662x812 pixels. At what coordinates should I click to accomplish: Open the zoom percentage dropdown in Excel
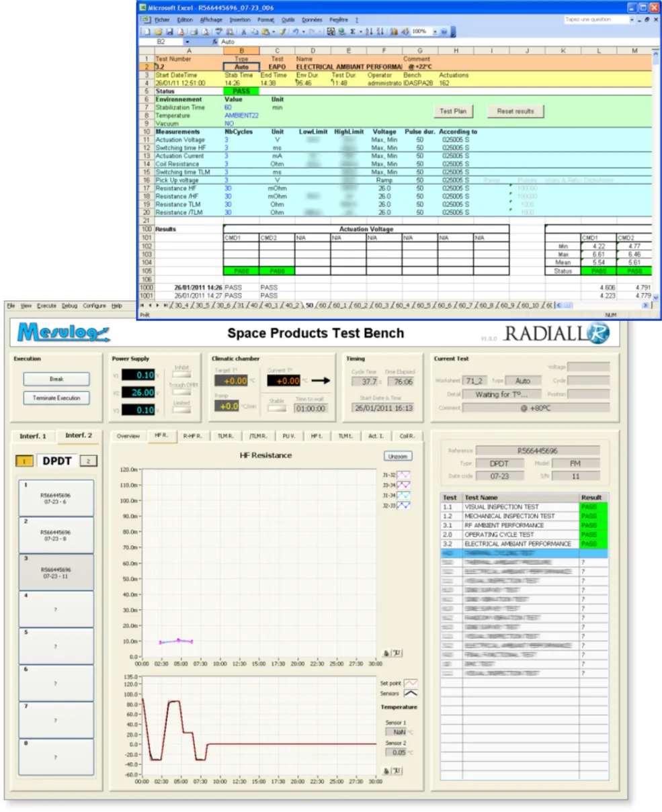435,32
